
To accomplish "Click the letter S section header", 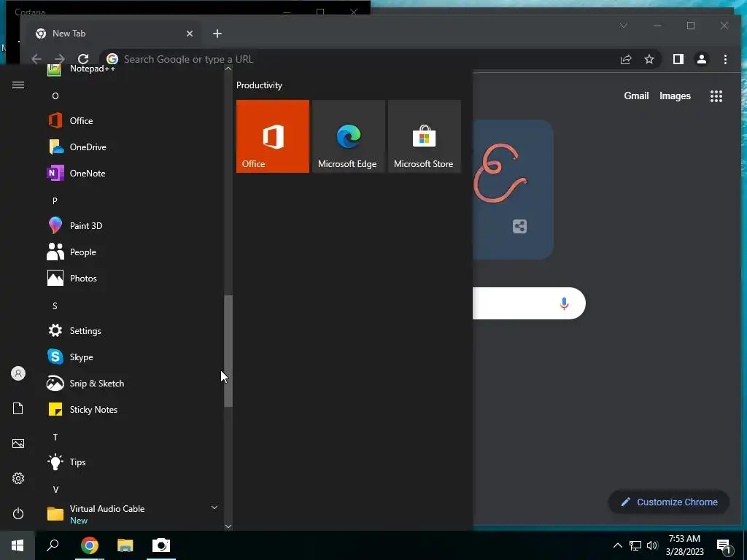I will [x=55, y=306].
